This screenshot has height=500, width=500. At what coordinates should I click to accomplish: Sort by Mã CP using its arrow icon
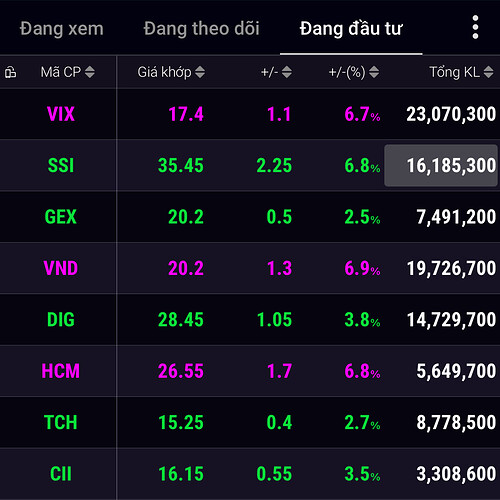(x=90, y=72)
